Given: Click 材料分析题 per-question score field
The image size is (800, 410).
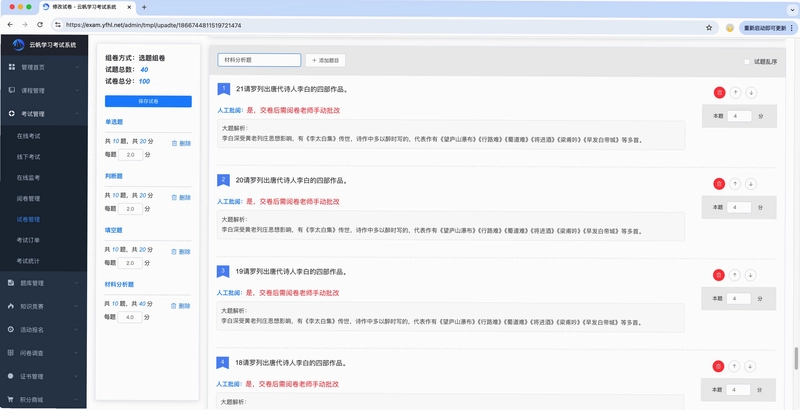Looking at the screenshot, I should (x=130, y=317).
